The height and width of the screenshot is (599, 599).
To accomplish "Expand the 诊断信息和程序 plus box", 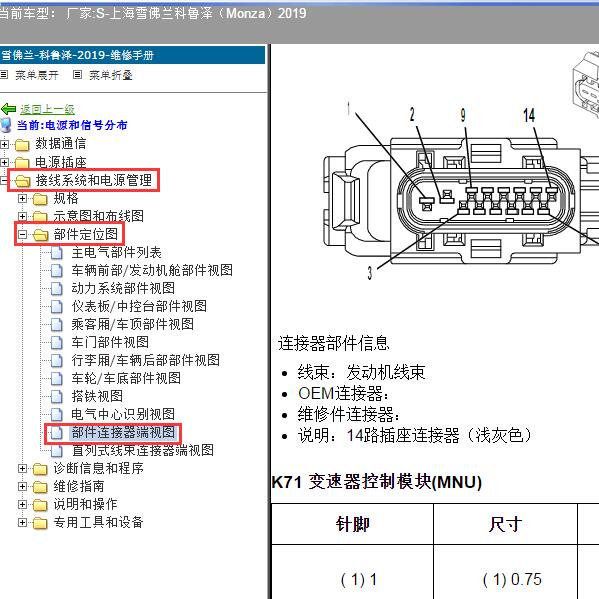I will pos(23,468).
